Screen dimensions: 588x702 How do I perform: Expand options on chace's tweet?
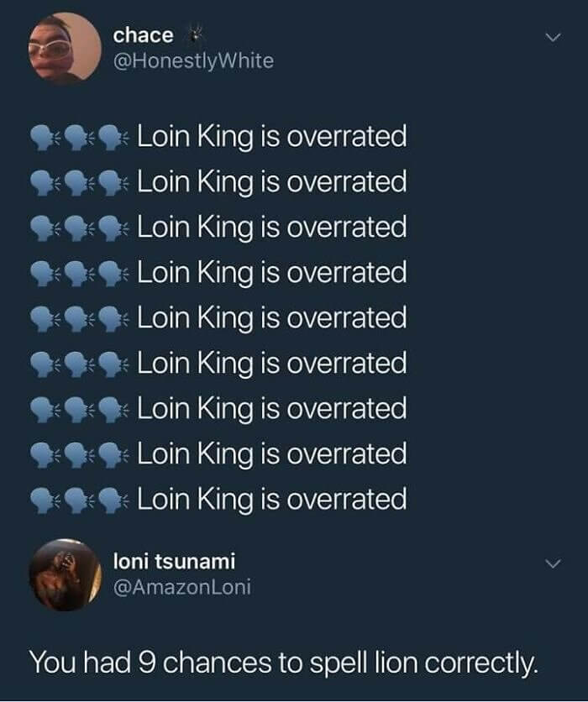[552, 37]
